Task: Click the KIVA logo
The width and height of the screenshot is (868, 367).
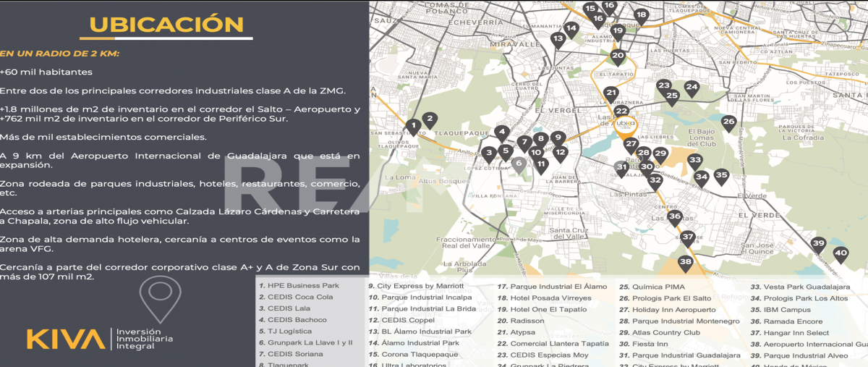Action: [x=66, y=338]
